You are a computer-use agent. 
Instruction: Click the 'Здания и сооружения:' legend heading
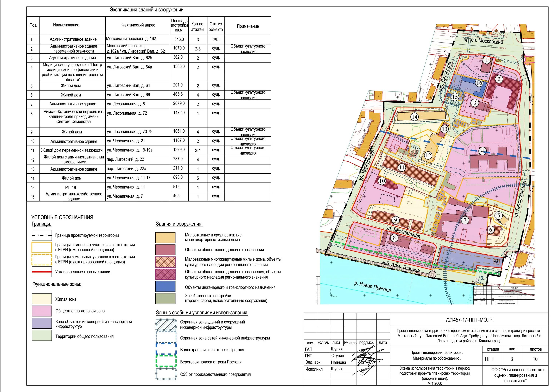pyautogui.click(x=179, y=224)
